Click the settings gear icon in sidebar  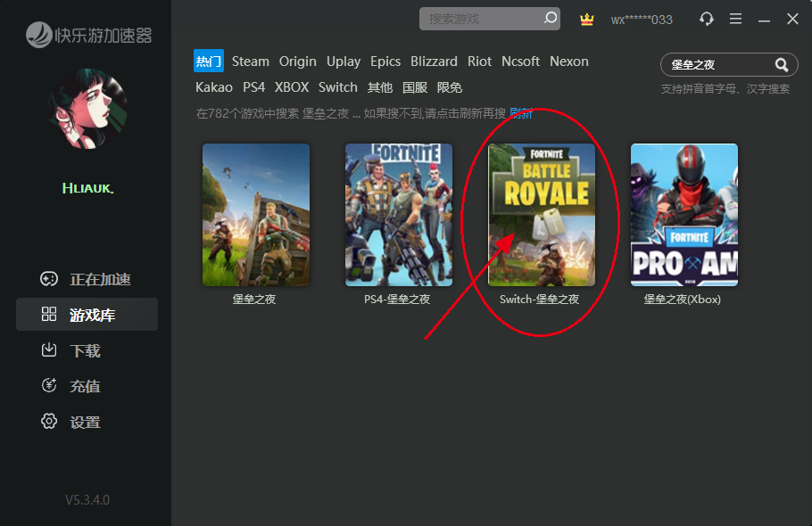point(49,421)
